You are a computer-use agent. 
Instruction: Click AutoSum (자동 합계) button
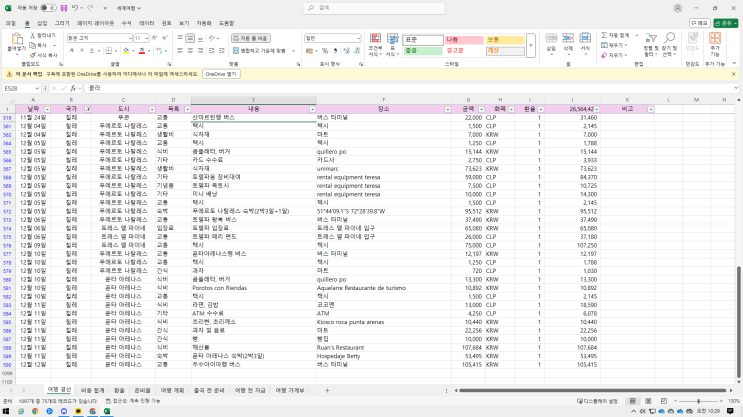point(616,36)
